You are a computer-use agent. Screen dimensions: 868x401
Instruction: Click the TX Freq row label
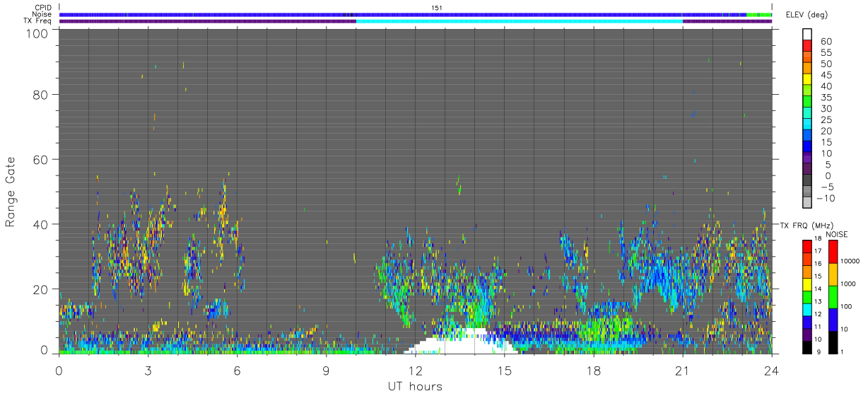pos(37,21)
